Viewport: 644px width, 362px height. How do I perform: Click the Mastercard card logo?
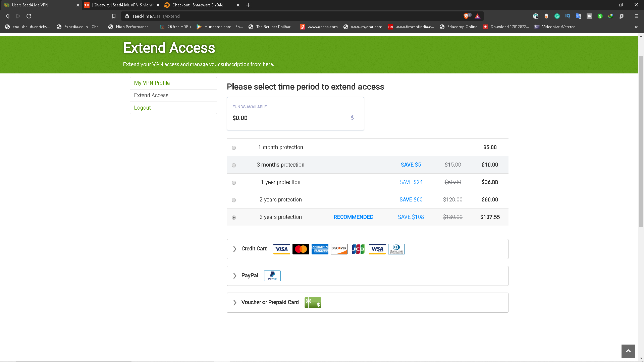point(301,249)
